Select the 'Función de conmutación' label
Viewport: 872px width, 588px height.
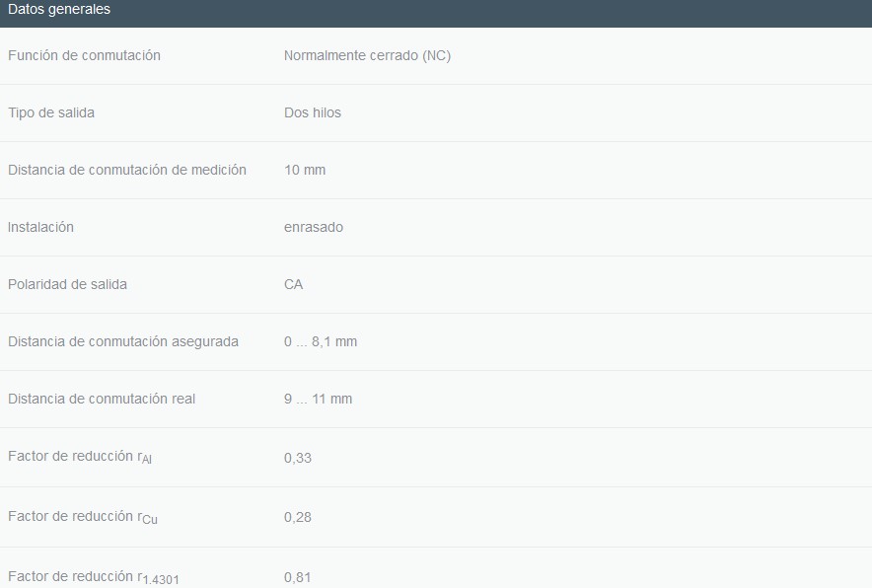pyautogui.click(x=84, y=55)
